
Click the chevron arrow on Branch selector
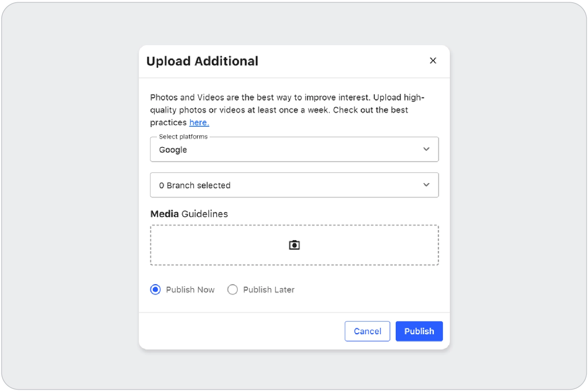tap(426, 185)
